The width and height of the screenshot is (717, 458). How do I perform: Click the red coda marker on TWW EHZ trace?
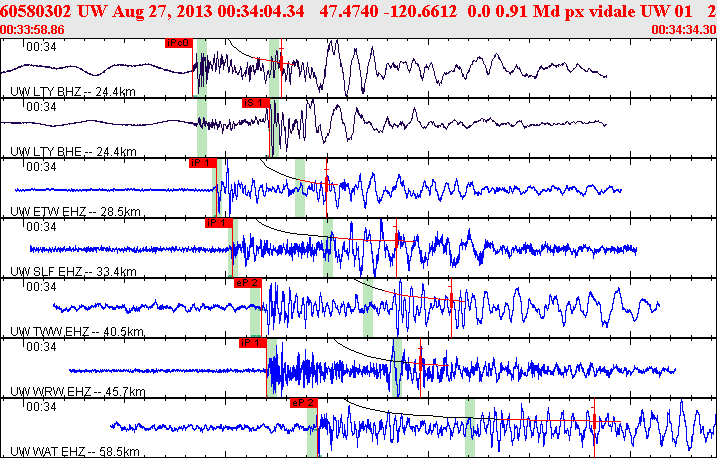click(451, 300)
